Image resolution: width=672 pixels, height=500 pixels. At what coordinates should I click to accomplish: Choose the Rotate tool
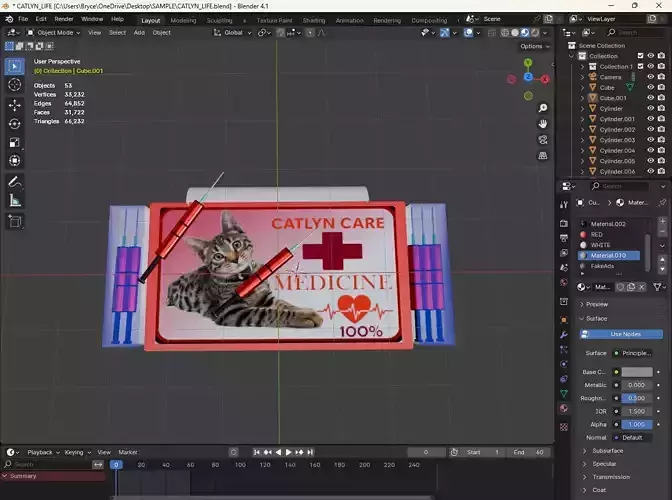pyautogui.click(x=15, y=124)
